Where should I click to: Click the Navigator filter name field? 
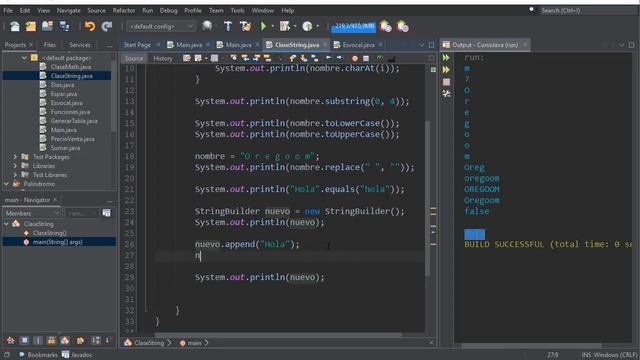click(x=82, y=213)
